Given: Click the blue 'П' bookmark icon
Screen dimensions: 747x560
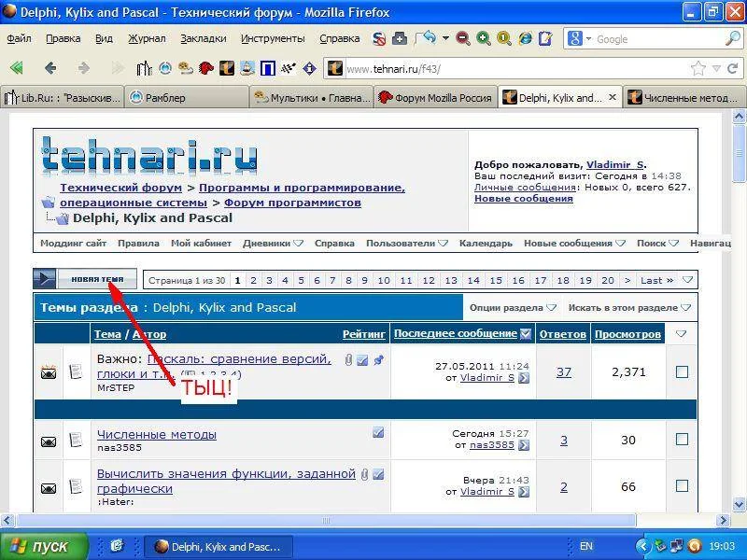Looking at the screenshot, I should 268,69.
